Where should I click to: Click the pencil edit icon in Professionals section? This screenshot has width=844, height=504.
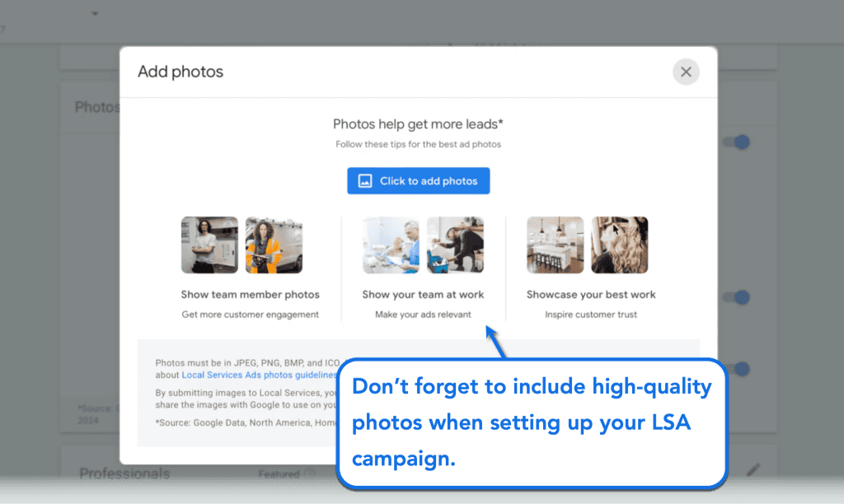pyautogui.click(x=753, y=469)
